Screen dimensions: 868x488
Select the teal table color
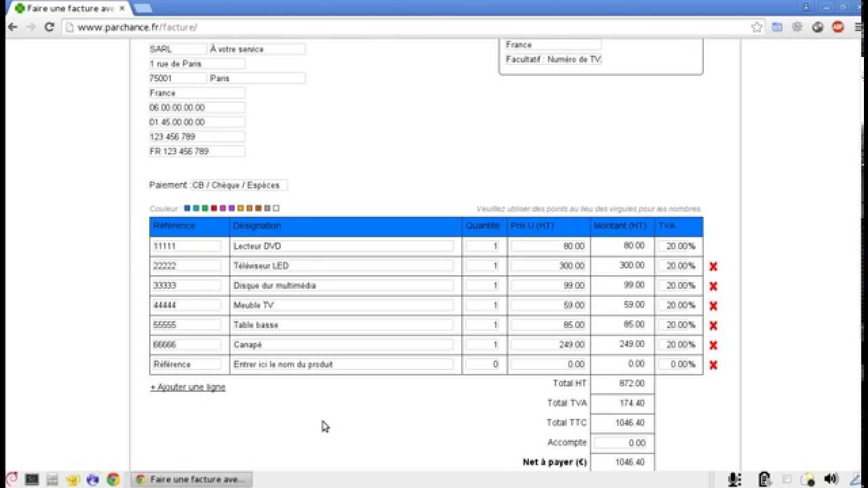click(x=196, y=209)
